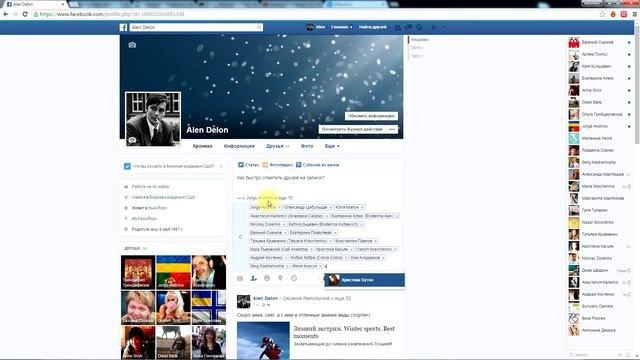The image size is (640, 360).
Task: Open the privacy shortcuts lock icon in the top bar
Action: click(x=434, y=27)
